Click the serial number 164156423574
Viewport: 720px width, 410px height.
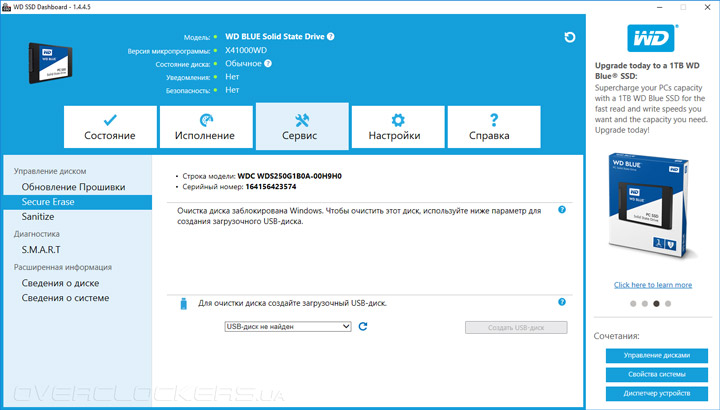pos(271,187)
